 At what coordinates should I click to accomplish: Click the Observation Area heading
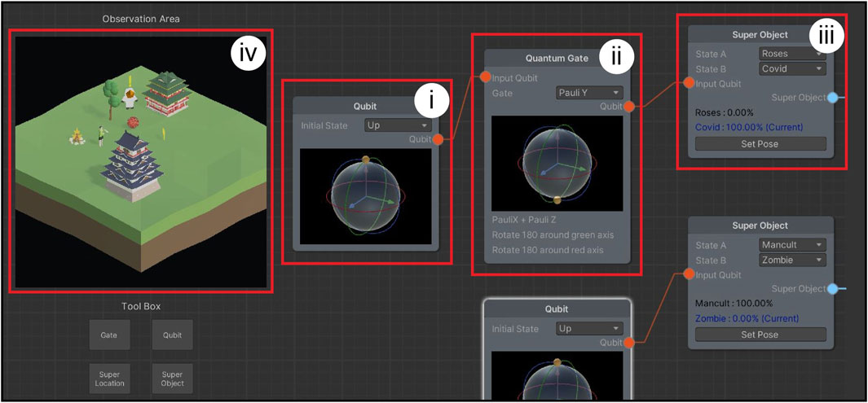point(141,19)
